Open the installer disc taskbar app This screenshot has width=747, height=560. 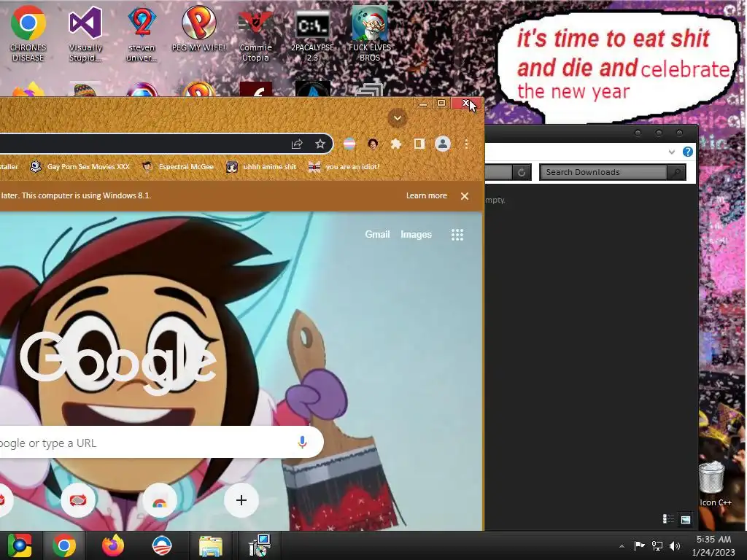(x=260, y=545)
